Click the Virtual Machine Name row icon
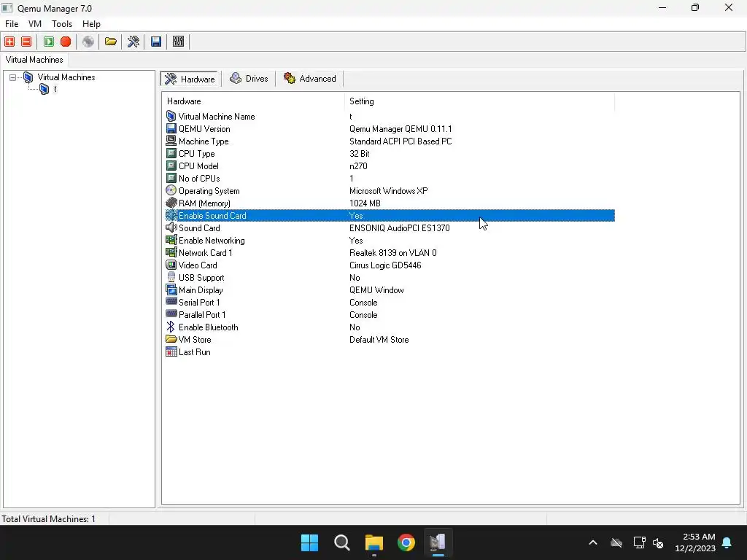 (x=171, y=116)
